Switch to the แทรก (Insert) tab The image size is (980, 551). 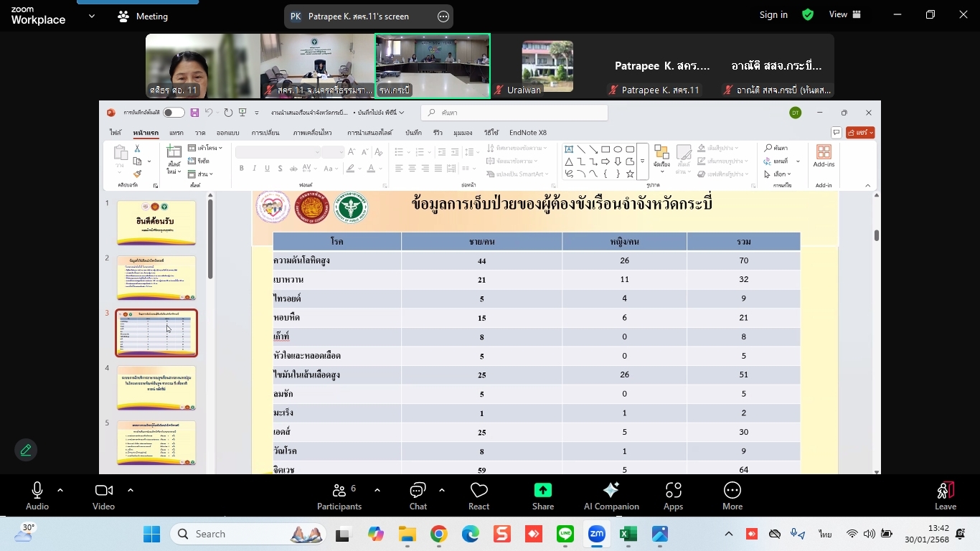click(176, 133)
